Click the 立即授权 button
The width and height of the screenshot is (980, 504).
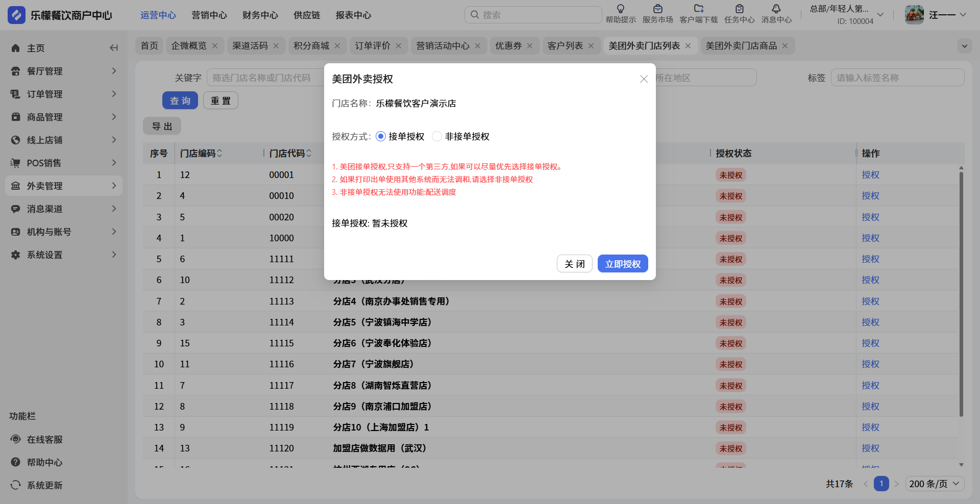622,264
